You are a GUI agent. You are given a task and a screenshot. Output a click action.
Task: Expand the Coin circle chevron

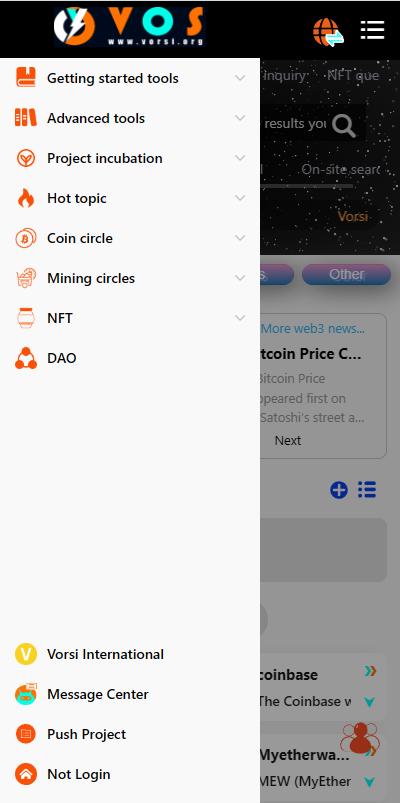(240, 238)
